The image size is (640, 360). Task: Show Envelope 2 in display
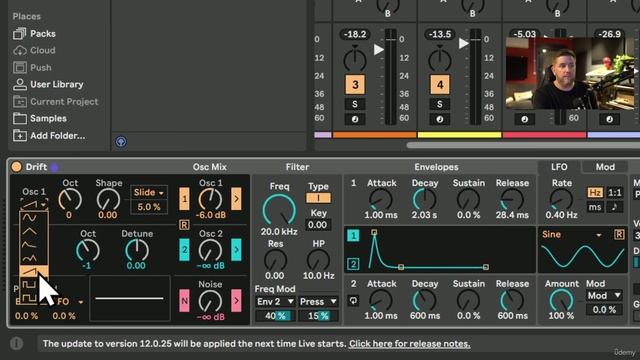point(353,264)
